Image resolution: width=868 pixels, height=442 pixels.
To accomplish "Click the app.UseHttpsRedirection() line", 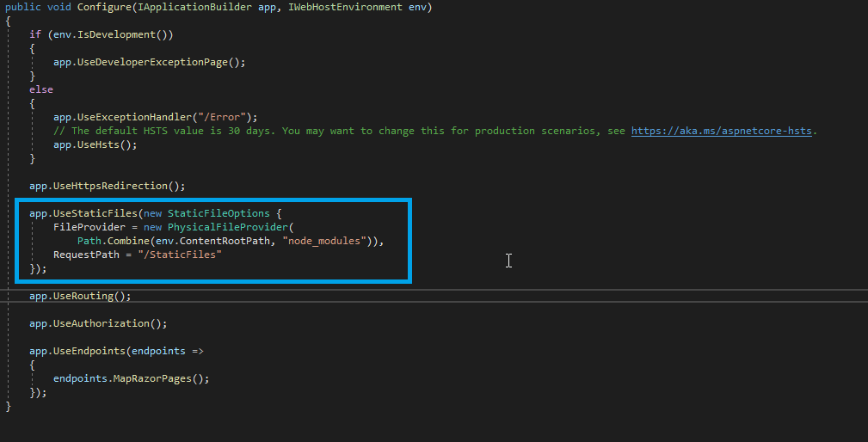I will point(108,186).
